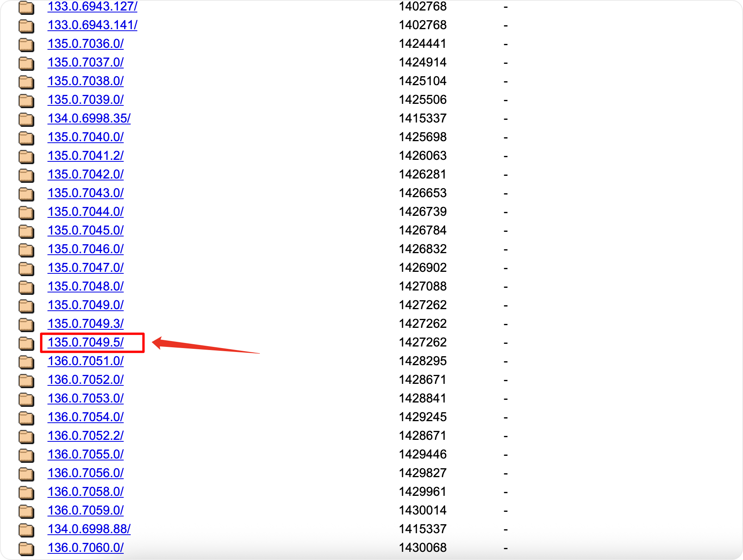This screenshot has height=560, width=743.
Task: Open the 134.0.6998.35 directory
Action: [x=89, y=119]
